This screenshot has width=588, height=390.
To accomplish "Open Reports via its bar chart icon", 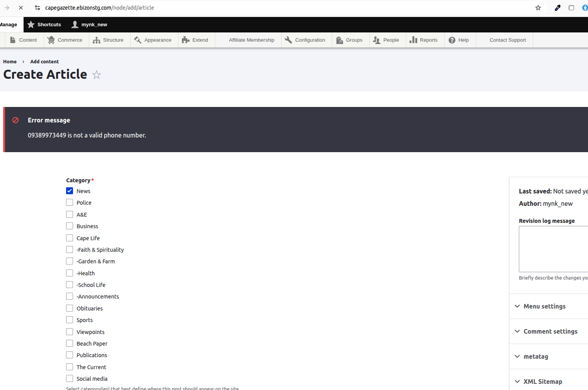I will pyautogui.click(x=413, y=40).
